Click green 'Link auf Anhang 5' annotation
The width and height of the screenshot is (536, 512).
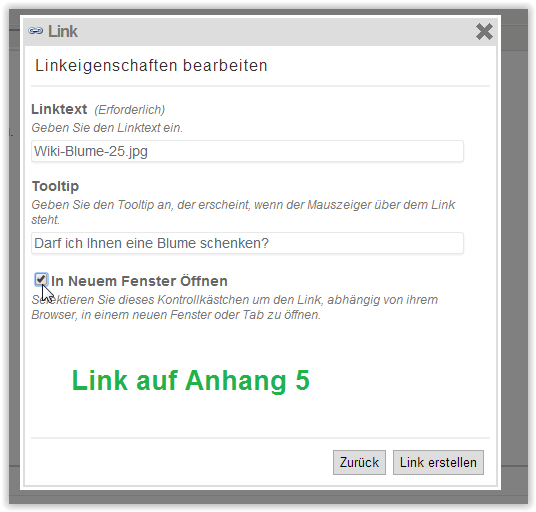pyautogui.click(x=191, y=380)
